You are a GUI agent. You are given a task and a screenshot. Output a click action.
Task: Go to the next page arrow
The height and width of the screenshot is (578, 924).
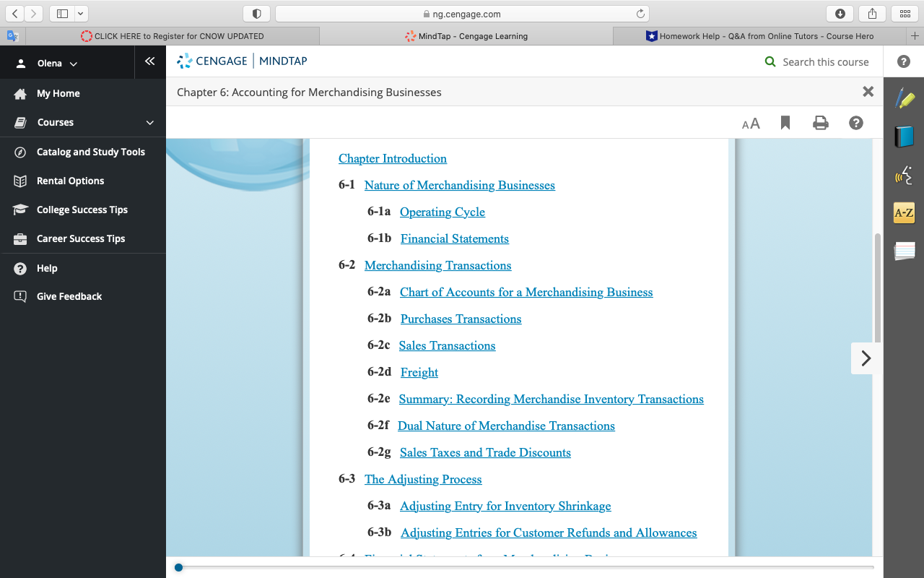click(866, 358)
